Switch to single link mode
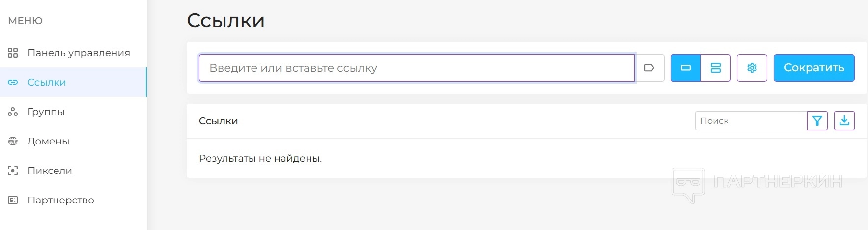 point(686,68)
